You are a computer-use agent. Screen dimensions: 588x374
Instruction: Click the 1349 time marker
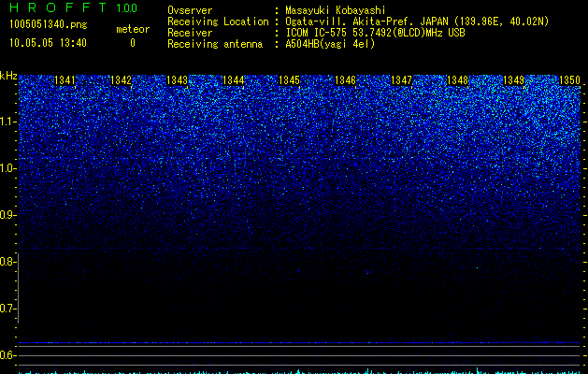(x=513, y=80)
